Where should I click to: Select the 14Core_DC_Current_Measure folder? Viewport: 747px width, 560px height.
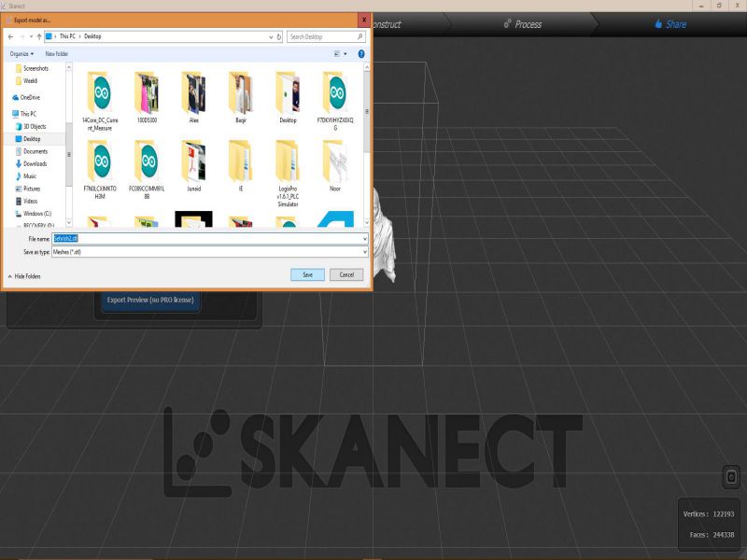(100, 101)
